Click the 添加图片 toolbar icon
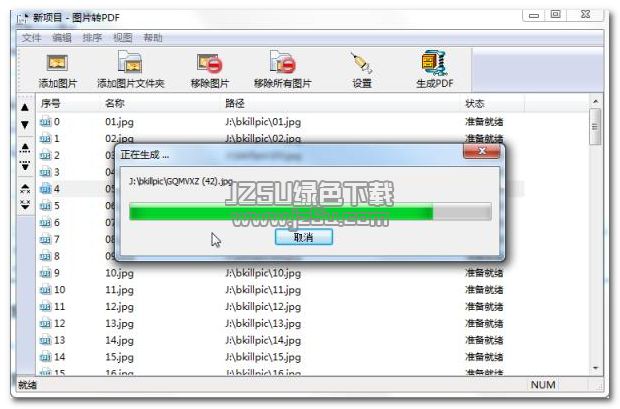Image resolution: width=620 pixels, height=409 pixels. pos(58,63)
